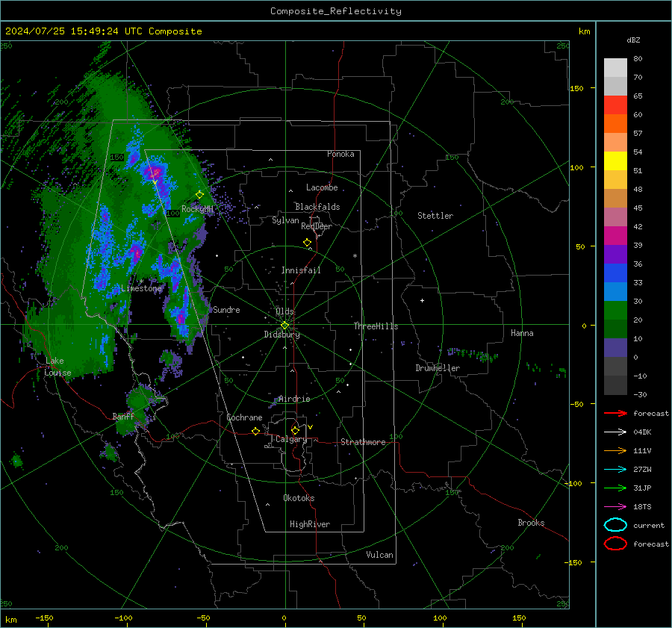Click the strongest magenta storm core above RockyMH
672x628 pixels.
[x=155, y=172]
